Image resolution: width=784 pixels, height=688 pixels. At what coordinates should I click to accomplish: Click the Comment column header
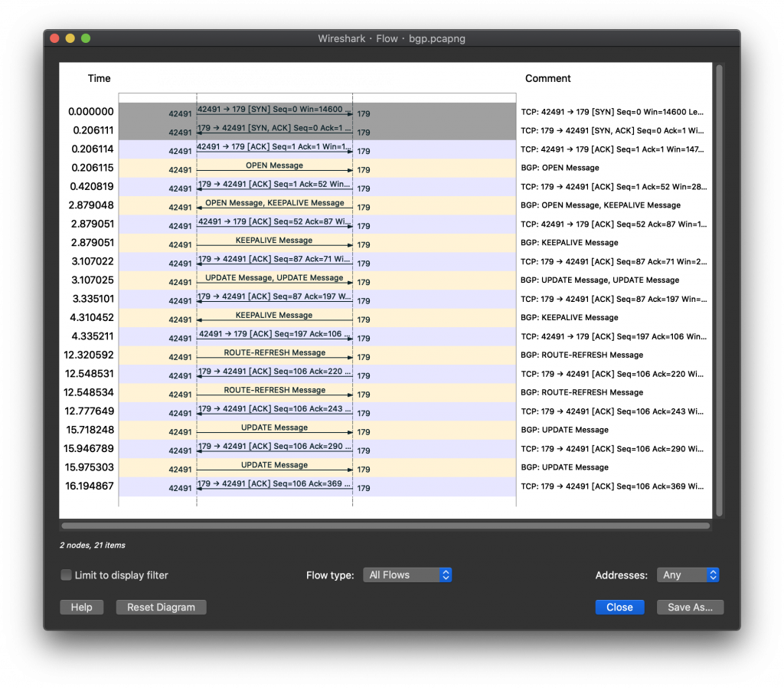(x=547, y=79)
